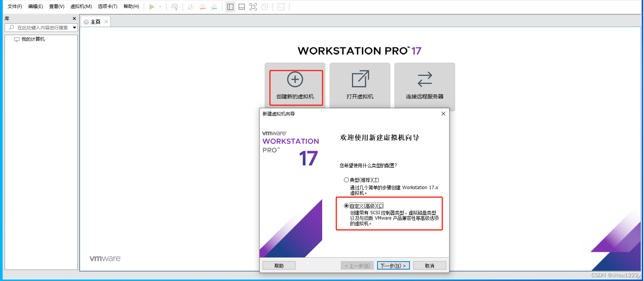Image resolution: width=644 pixels, height=281 pixels.
Task: Click the 打开虚拟机 tile
Action: tap(360, 85)
